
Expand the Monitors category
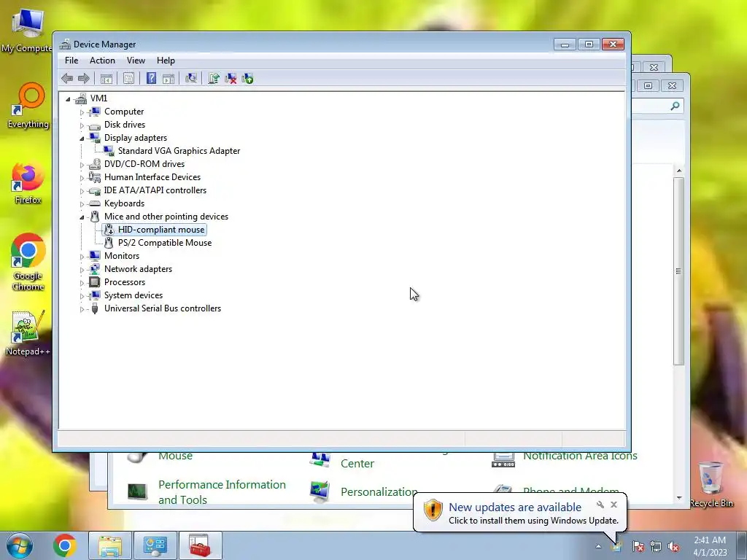(x=82, y=257)
